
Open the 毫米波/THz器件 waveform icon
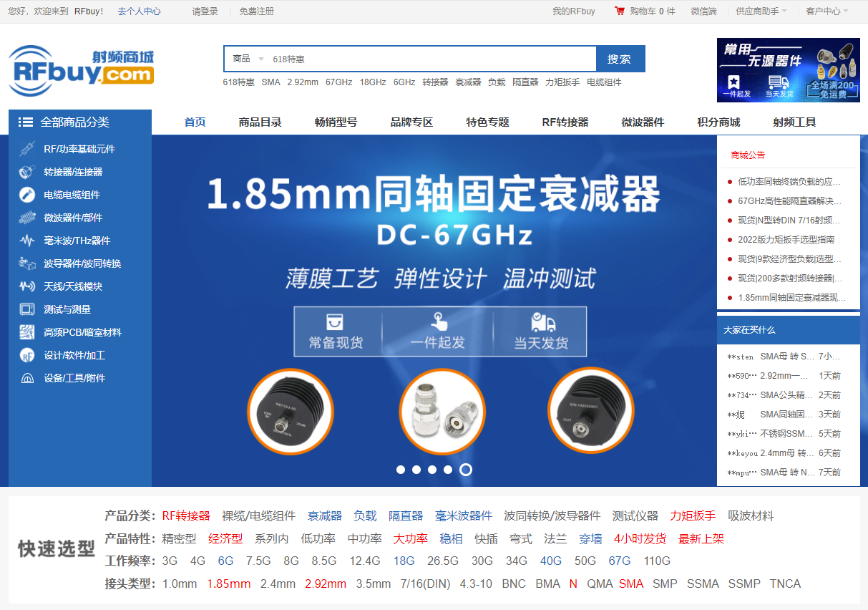tap(27, 241)
